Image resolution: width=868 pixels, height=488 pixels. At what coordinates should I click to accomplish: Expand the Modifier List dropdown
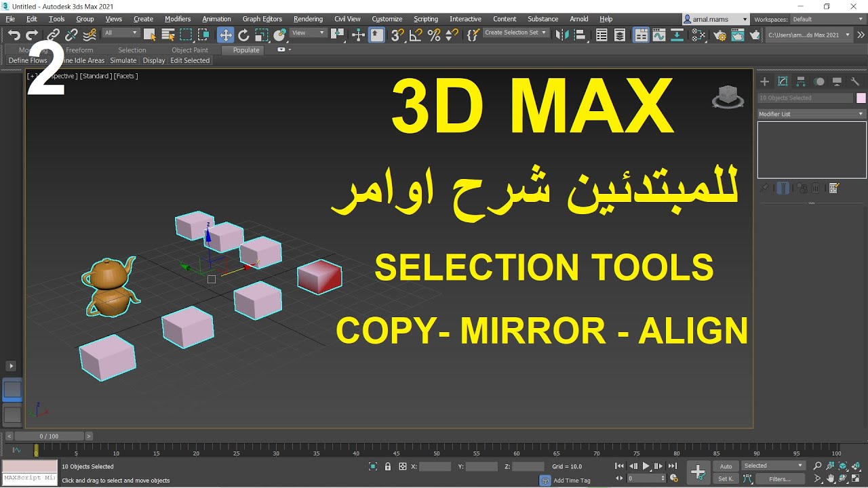[812, 114]
